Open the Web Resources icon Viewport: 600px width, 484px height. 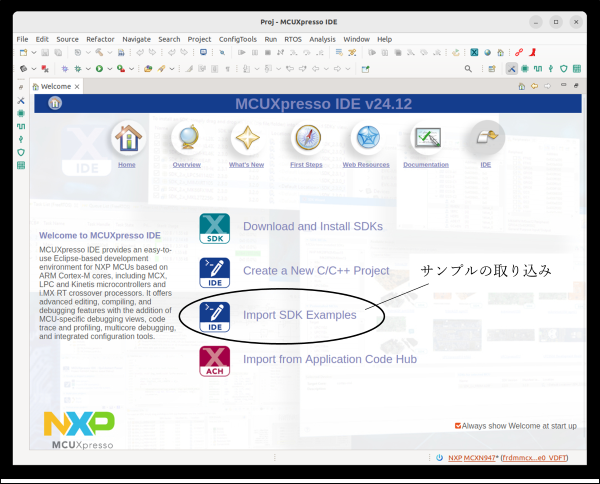pos(366,139)
